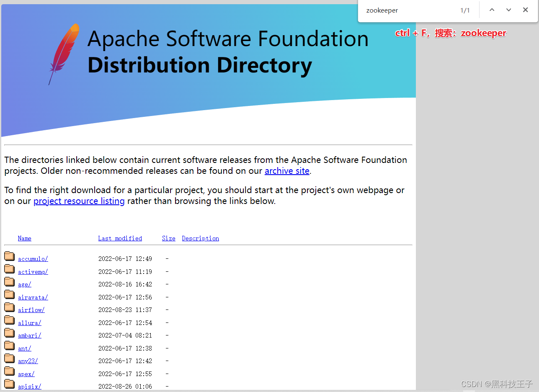
Task: Open the project resource listing link
Action: (79, 201)
